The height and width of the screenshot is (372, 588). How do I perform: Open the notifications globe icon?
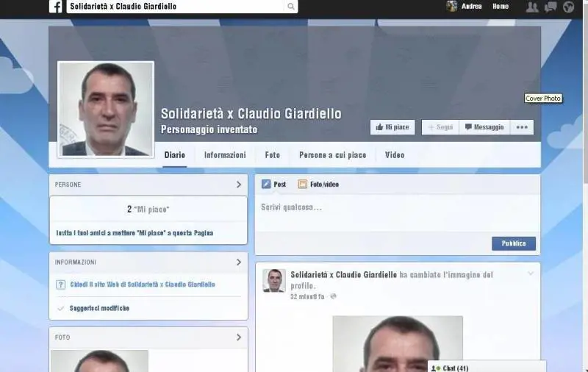coord(568,7)
